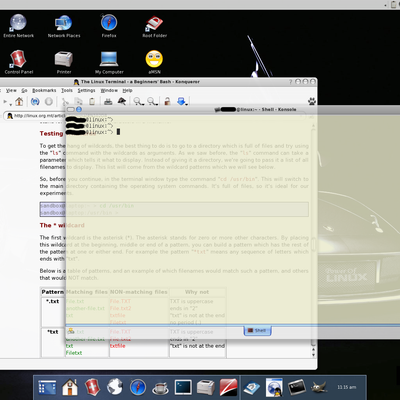Open the Help menu in Konqueror

click(127, 90)
